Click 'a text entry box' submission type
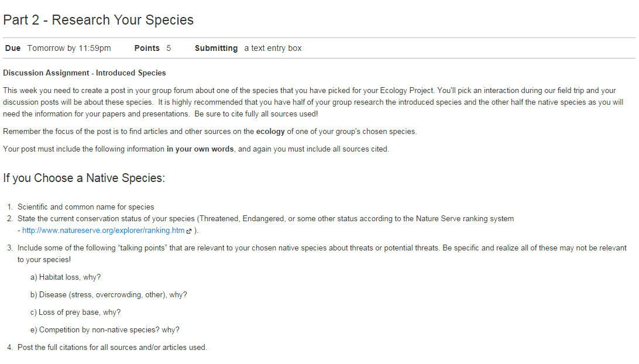This screenshot has height=364, width=639. click(x=273, y=48)
